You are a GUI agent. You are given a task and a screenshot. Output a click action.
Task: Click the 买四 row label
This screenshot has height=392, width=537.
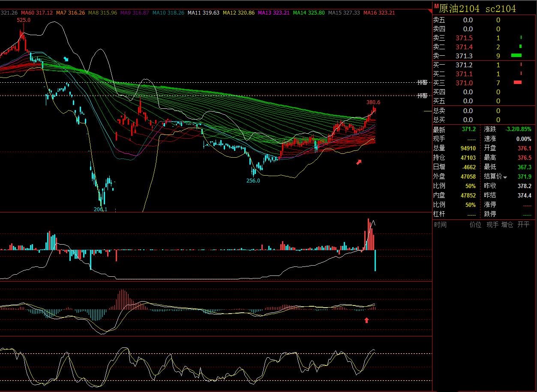click(x=439, y=92)
